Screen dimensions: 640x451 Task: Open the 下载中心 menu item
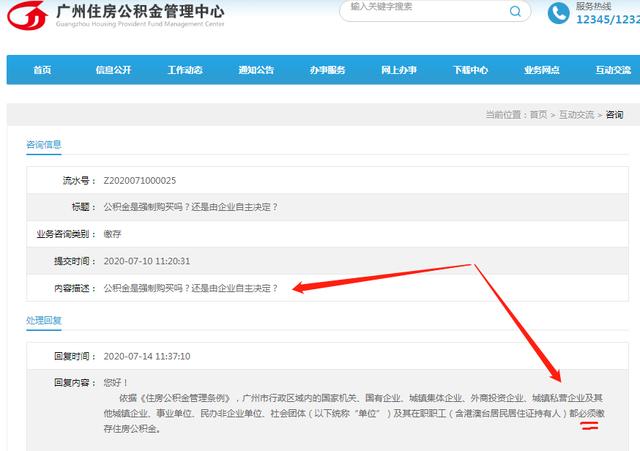[470, 70]
